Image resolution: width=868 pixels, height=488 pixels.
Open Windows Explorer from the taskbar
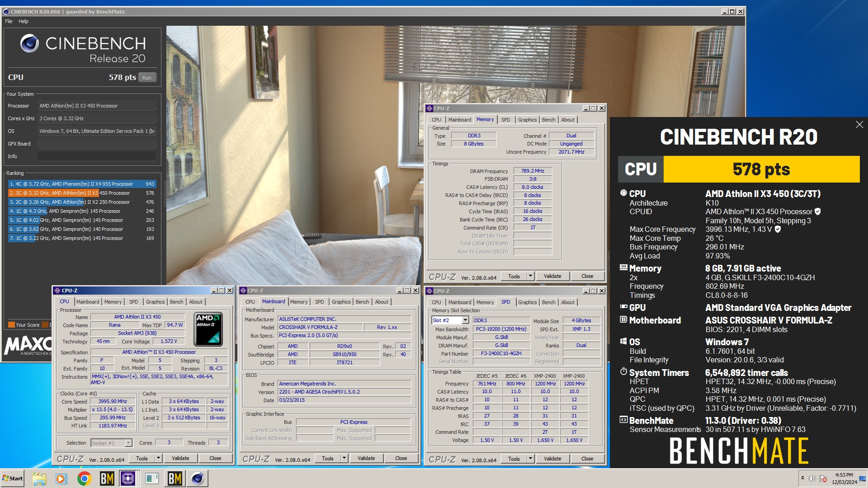39,479
